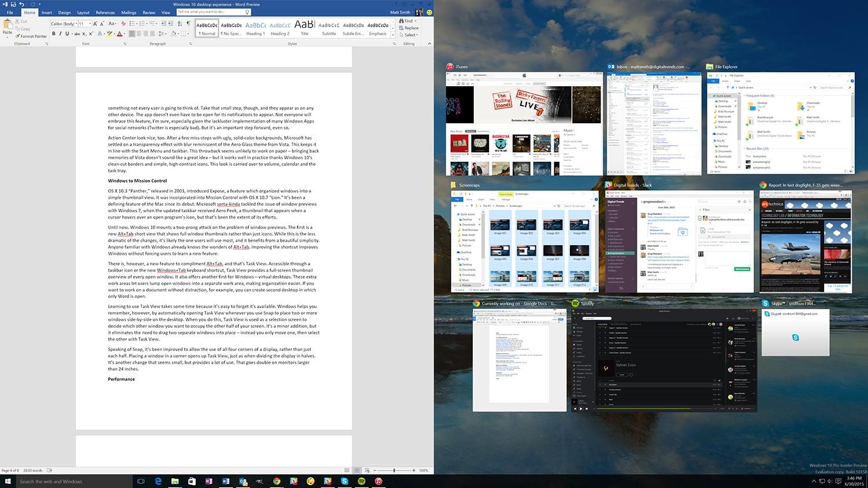The image size is (868, 488).
Task: Open OneNote from taskbar
Action: point(209,481)
